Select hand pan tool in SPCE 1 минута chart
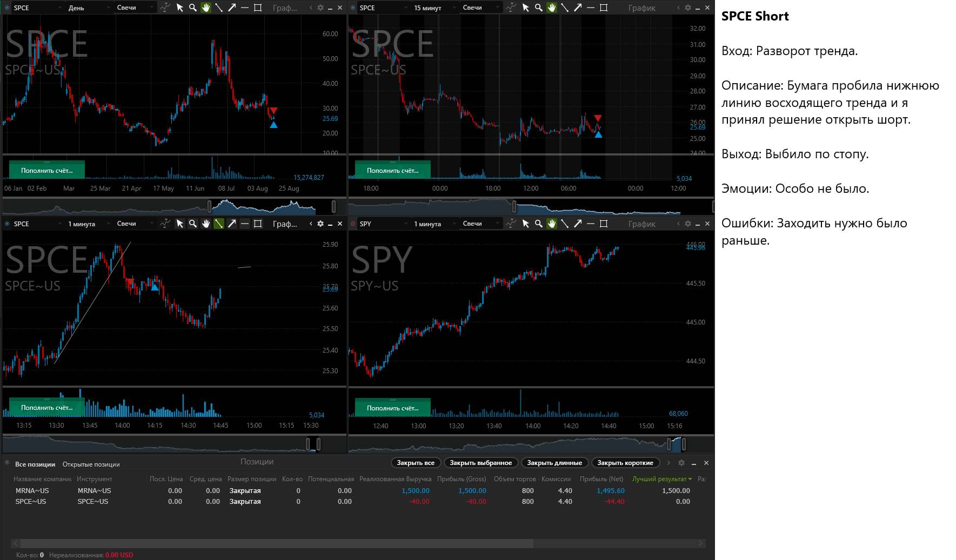This screenshot has width=956, height=560. (206, 224)
